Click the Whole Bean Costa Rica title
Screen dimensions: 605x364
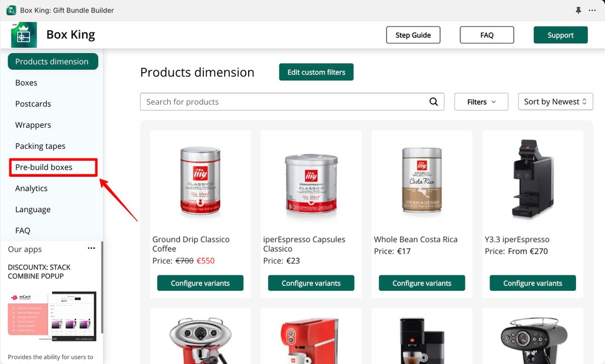(415, 239)
